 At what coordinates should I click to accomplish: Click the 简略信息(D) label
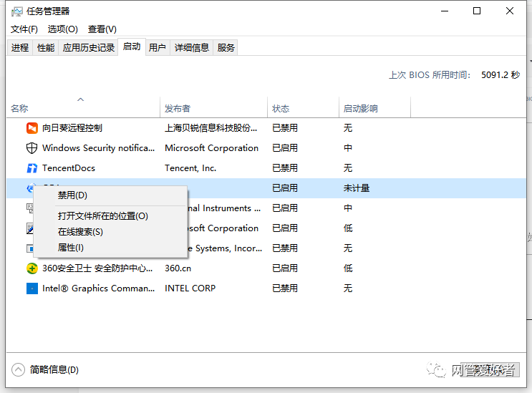54,369
